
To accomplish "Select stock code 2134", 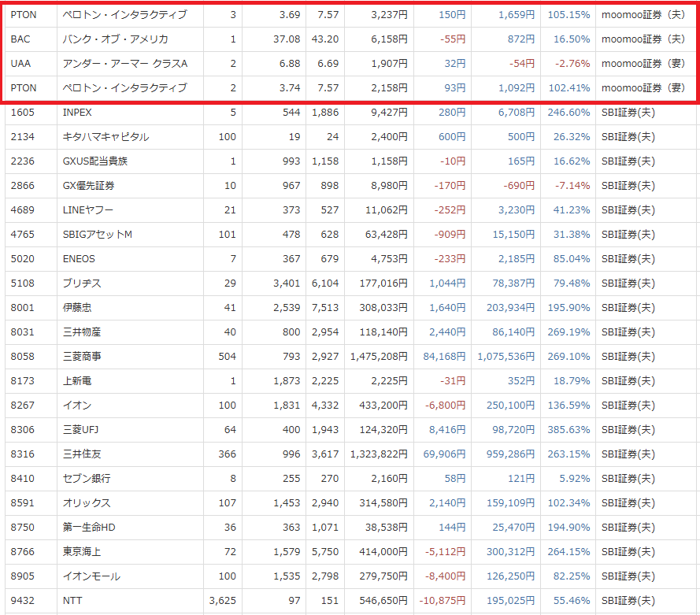I will (22, 137).
